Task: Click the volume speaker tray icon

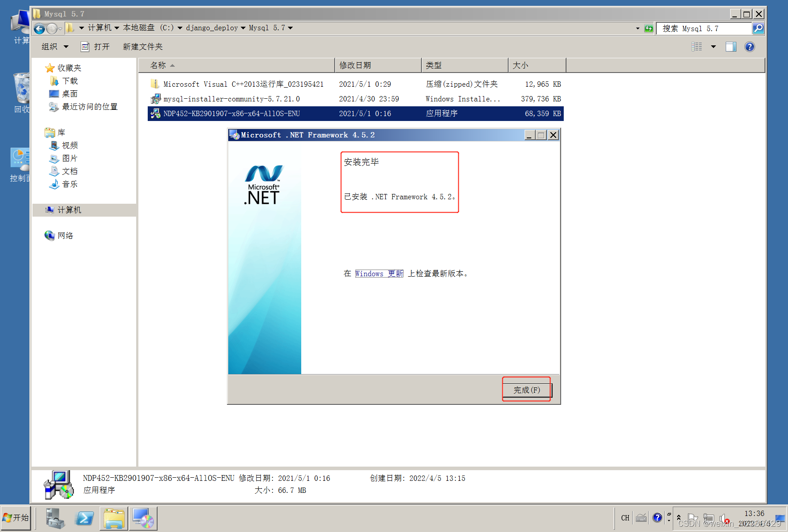Action: 724,518
